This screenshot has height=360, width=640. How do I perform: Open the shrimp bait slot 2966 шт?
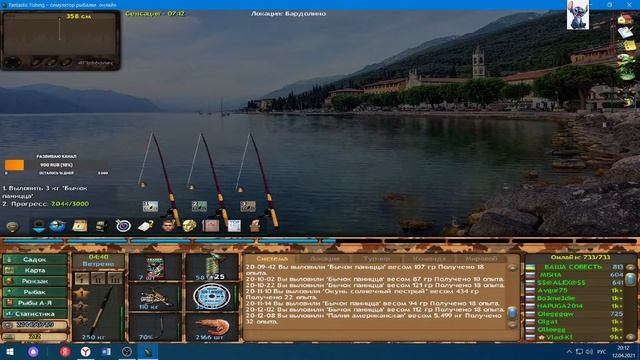coord(212,327)
